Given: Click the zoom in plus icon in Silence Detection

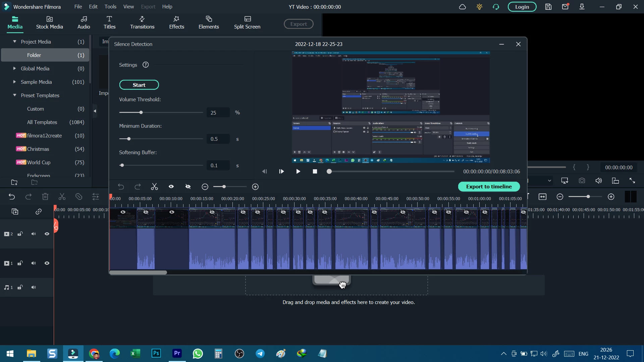Looking at the screenshot, I should tap(255, 187).
